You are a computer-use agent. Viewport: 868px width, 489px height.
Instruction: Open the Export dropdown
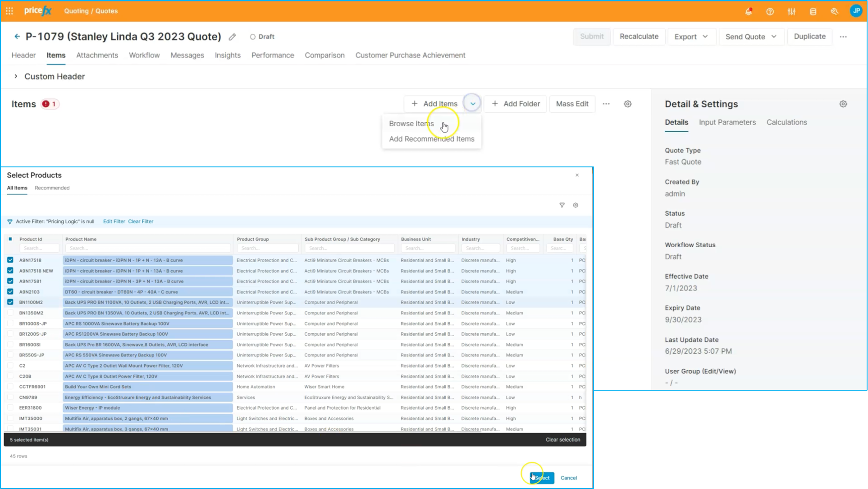point(691,37)
